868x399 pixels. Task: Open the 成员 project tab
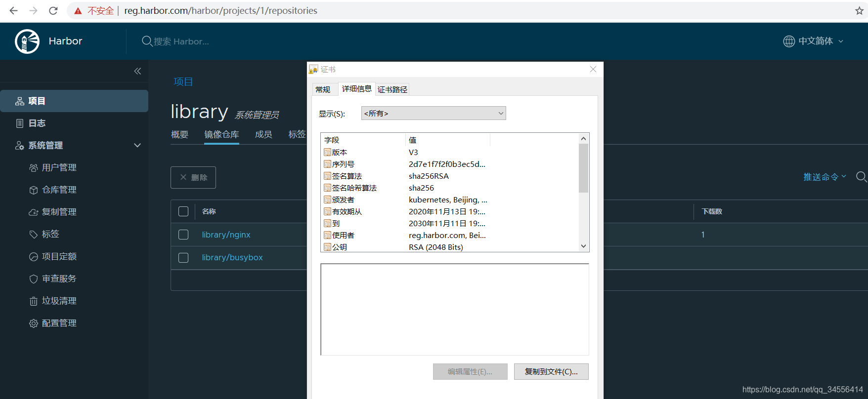pos(263,134)
